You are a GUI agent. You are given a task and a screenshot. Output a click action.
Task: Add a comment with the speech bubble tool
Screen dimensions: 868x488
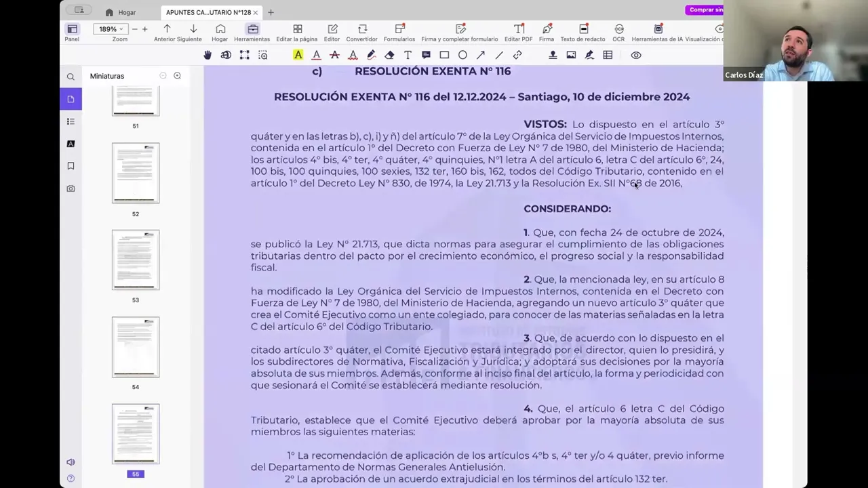click(x=426, y=55)
